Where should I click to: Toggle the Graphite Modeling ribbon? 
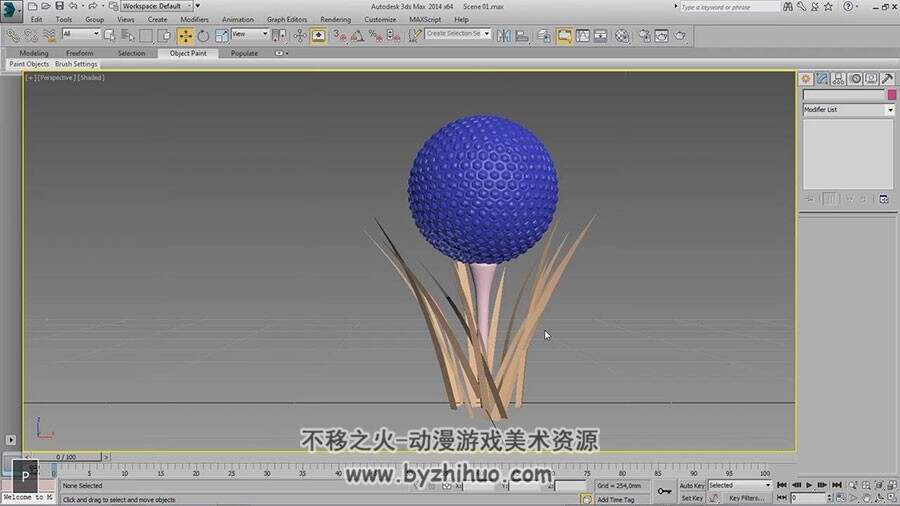(564, 36)
